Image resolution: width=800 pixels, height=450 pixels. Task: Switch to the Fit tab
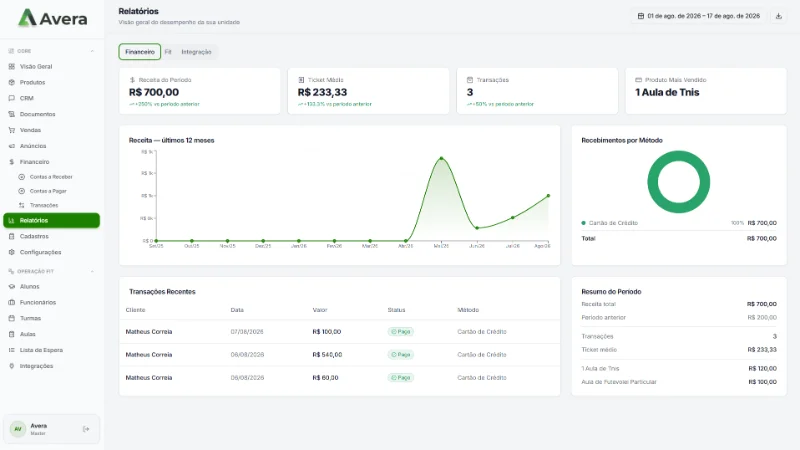(x=168, y=52)
